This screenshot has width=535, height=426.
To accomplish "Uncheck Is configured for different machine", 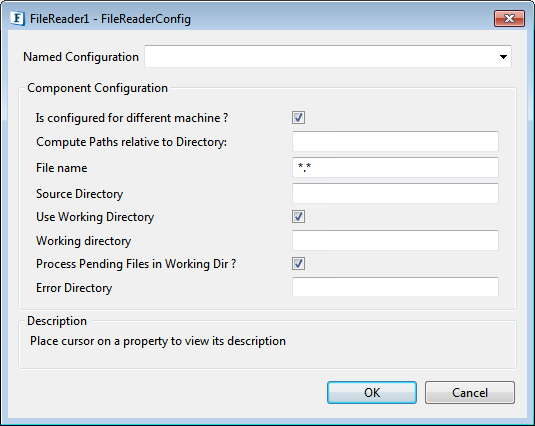I will pos(298,118).
